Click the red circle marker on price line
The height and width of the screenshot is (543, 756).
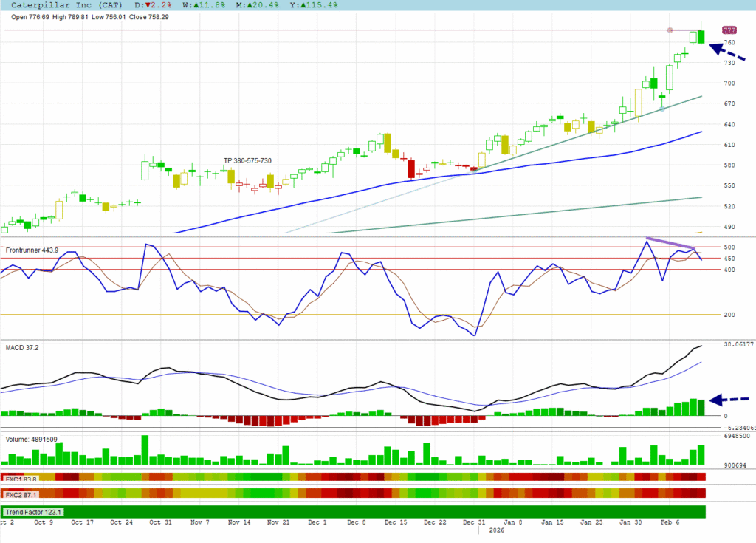[670, 30]
